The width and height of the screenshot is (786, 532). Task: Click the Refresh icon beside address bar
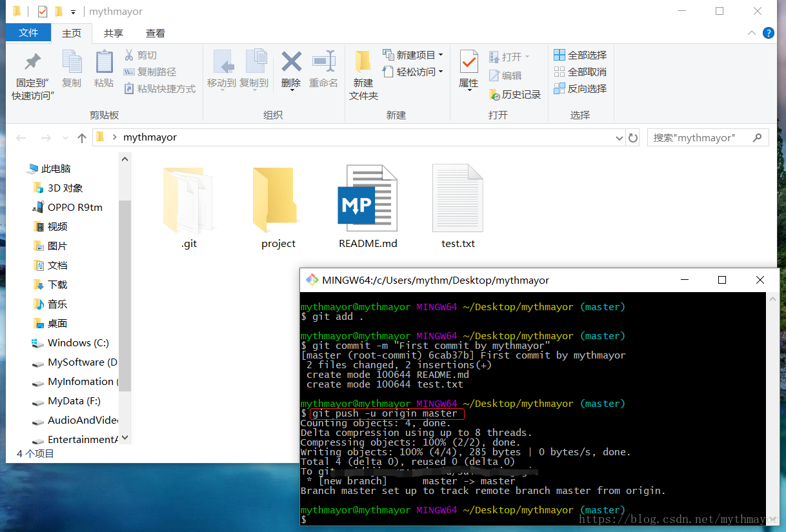pyautogui.click(x=633, y=137)
